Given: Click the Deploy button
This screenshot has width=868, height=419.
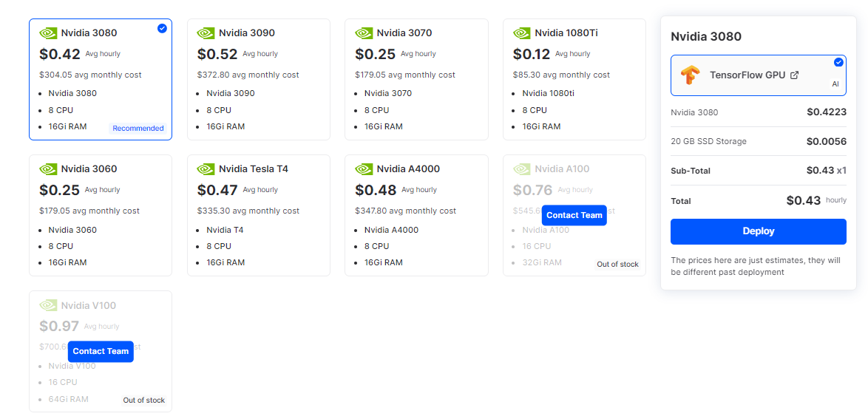Looking at the screenshot, I should pos(759,231).
